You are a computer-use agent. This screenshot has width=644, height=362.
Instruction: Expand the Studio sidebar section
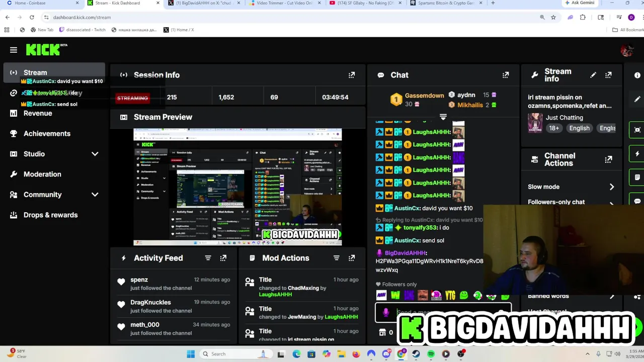coord(95,154)
